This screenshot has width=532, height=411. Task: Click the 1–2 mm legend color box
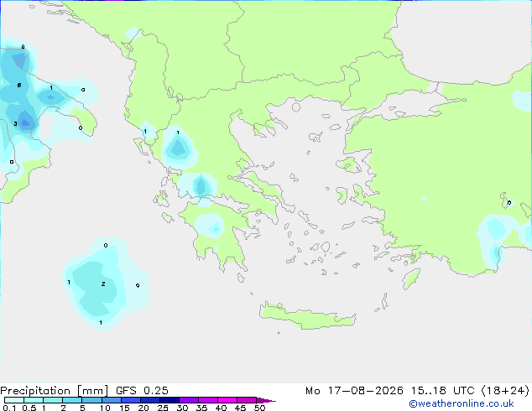point(53,400)
